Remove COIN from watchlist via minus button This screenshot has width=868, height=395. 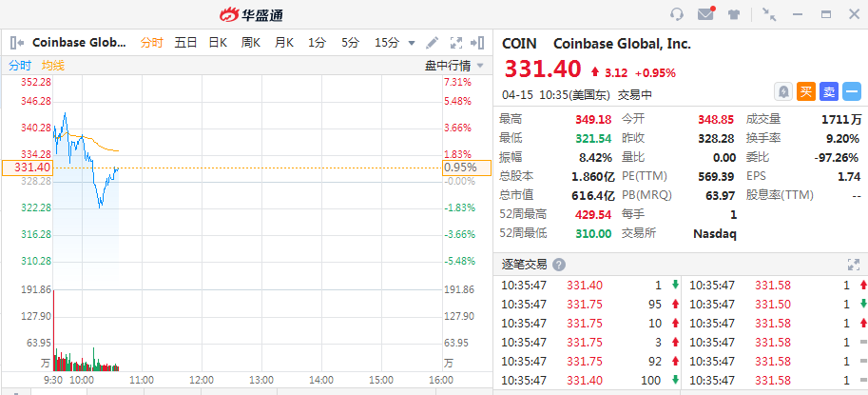pos(852,91)
